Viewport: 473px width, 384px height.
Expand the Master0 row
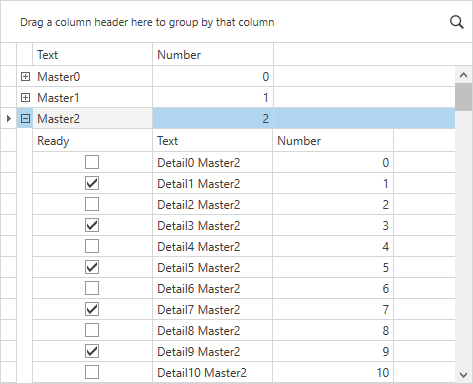pos(25,77)
